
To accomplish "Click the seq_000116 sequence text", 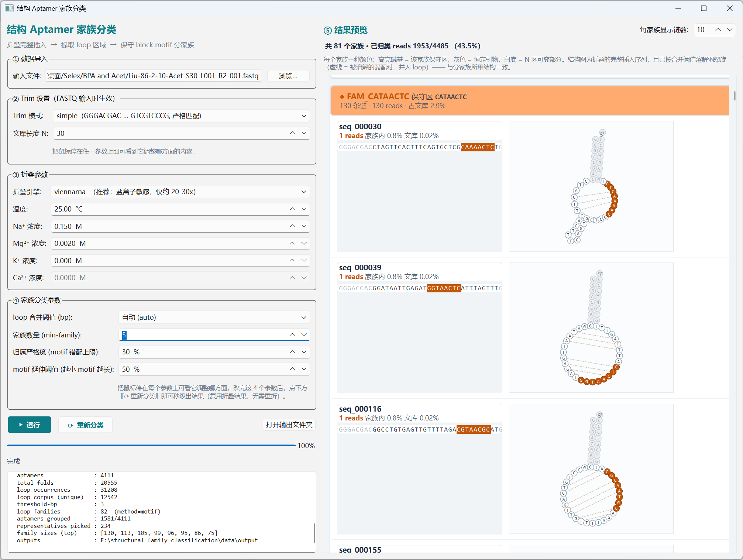I will [420, 430].
